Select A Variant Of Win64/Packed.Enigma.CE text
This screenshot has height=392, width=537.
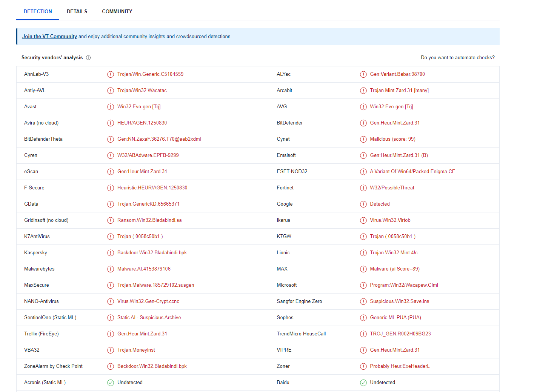pos(412,172)
